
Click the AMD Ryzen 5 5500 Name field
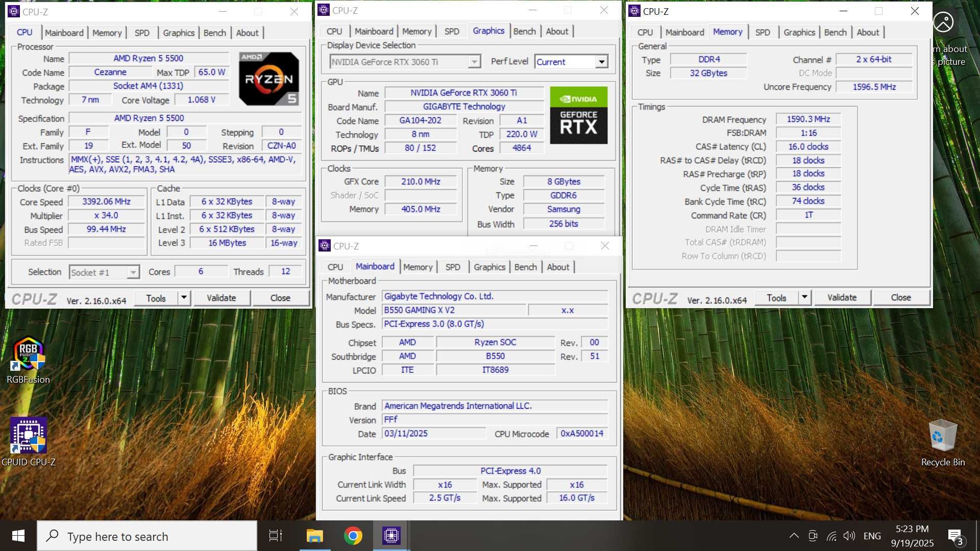click(x=149, y=58)
